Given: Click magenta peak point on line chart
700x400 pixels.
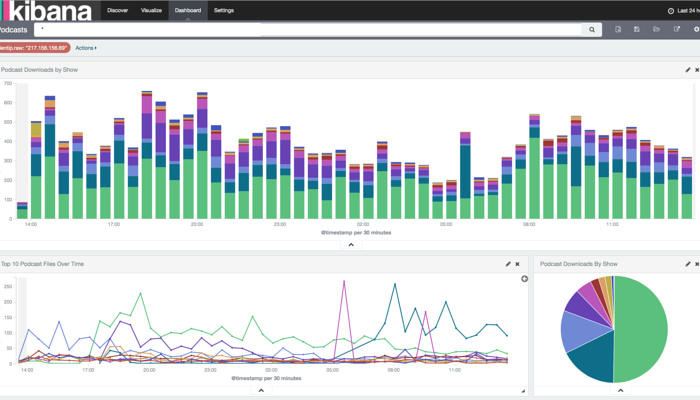Looking at the screenshot, I should click(x=344, y=281).
